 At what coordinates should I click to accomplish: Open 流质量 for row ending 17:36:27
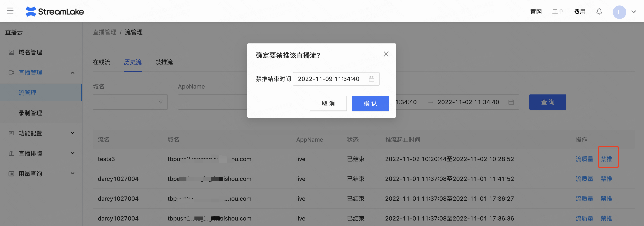tap(584, 199)
